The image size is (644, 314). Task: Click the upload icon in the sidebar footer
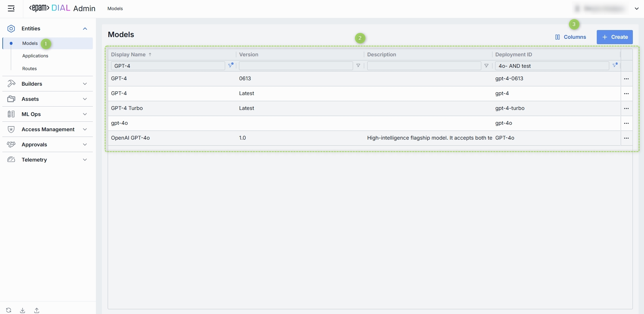(37, 310)
